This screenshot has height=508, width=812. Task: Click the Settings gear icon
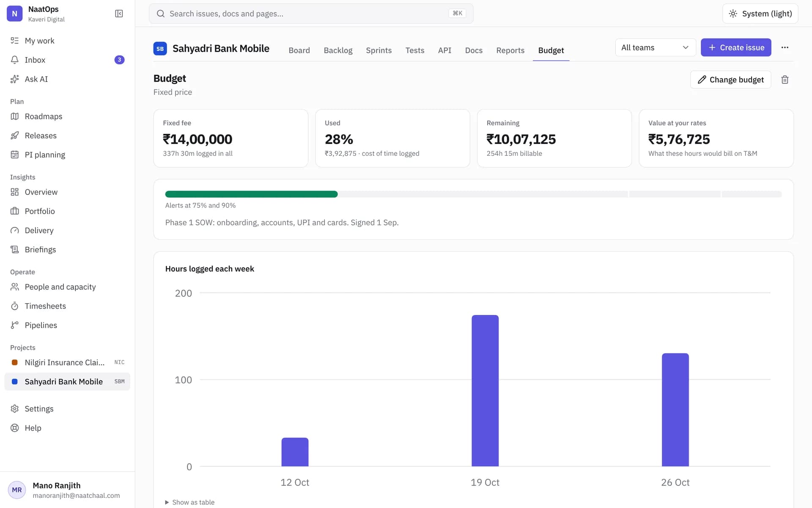15,409
